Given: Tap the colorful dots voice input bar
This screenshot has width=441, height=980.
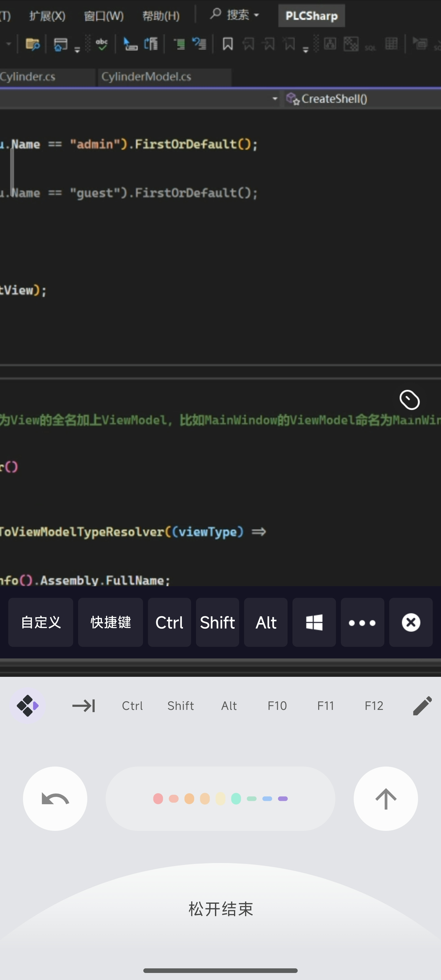Looking at the screenshot, I should point(220,798).
